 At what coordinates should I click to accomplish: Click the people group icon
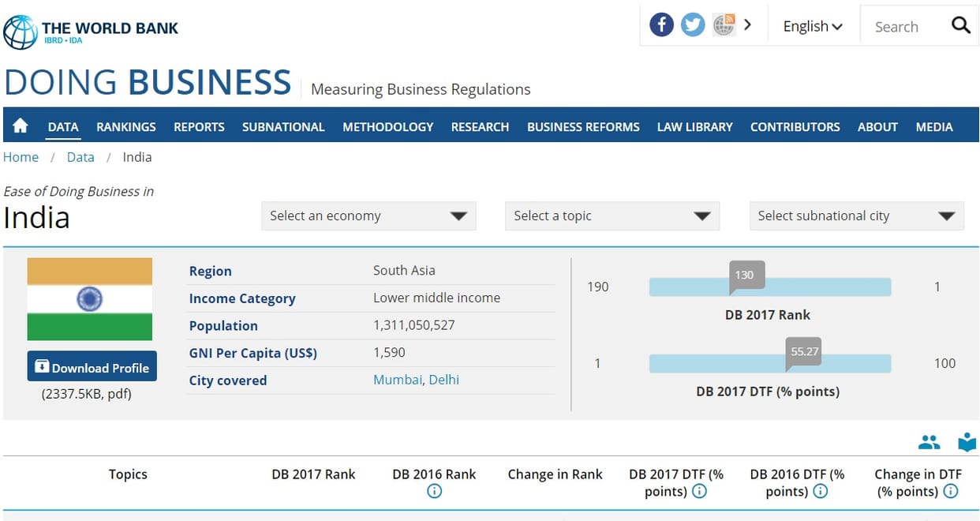click(930, 443)
